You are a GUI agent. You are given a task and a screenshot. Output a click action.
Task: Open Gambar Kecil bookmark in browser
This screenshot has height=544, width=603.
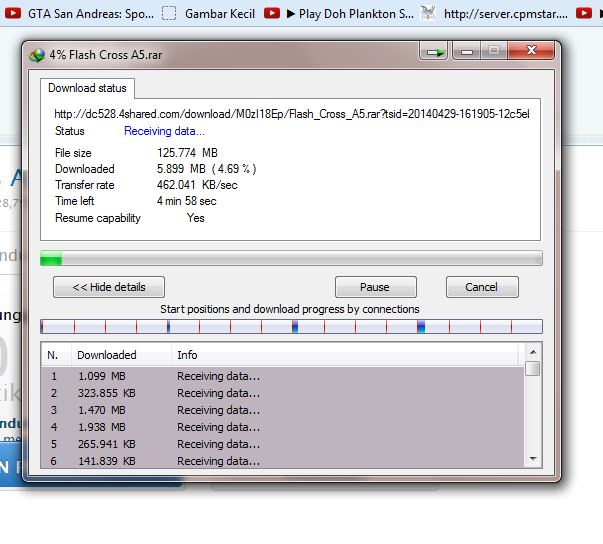220,14
